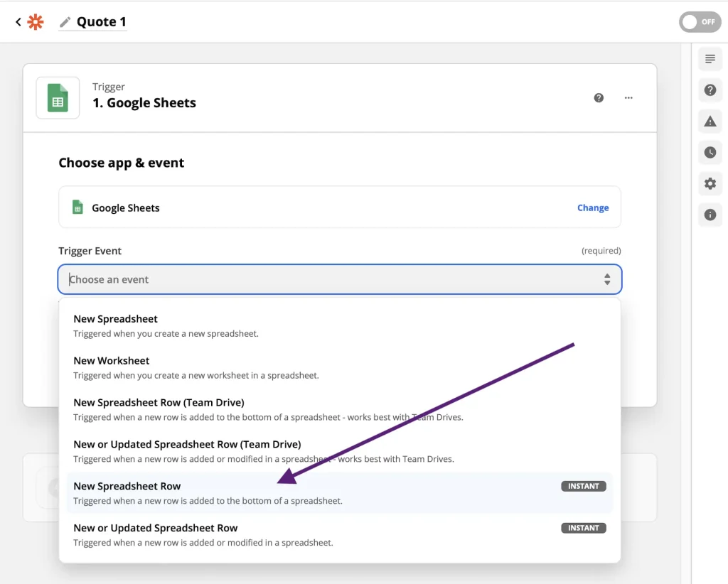
Task: Click the Trigger Event label
Action: (x=90, y=251)
